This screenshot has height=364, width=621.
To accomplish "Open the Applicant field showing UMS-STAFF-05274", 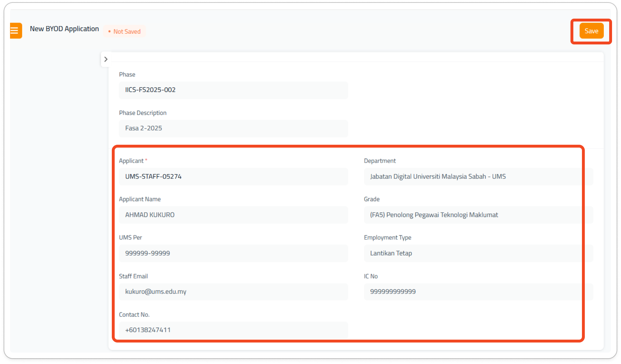I will [x=233, y=177].
